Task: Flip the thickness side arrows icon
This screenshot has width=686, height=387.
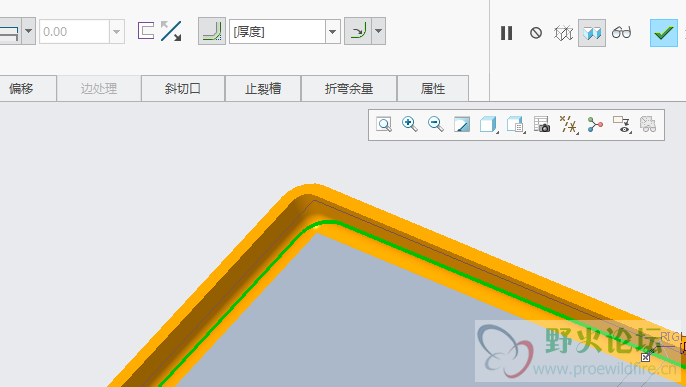Action: tap(171, 31)
